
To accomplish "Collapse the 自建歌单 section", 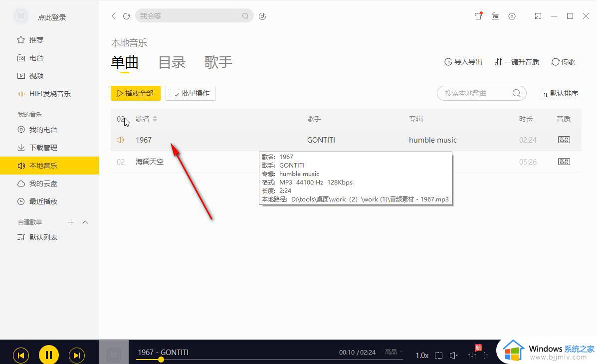I will point(85,222).
